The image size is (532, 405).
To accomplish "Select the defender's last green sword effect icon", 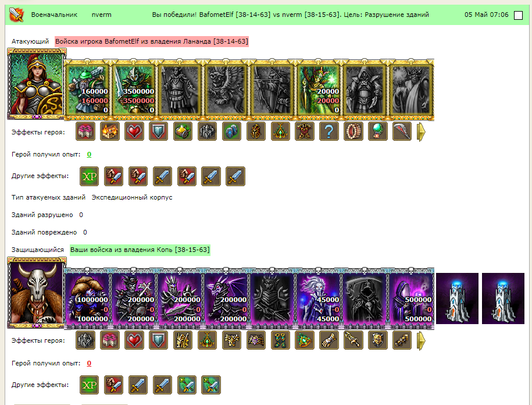I will (211, 385).
